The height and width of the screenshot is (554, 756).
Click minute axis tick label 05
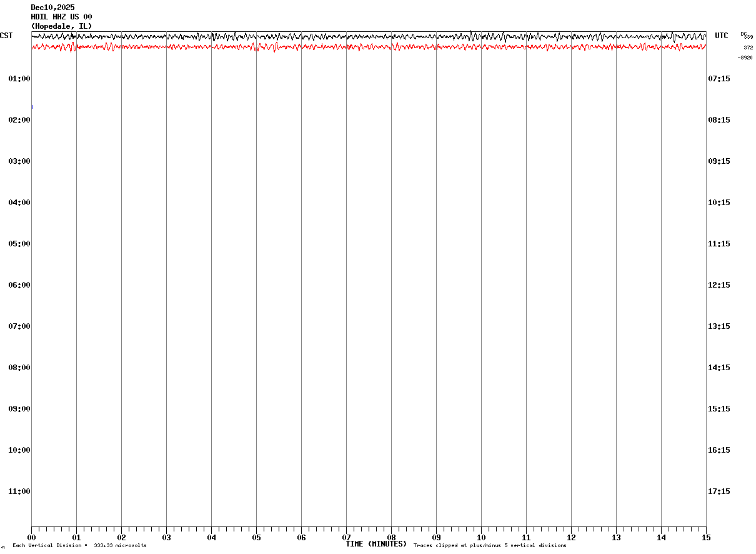tap(256, 538)
